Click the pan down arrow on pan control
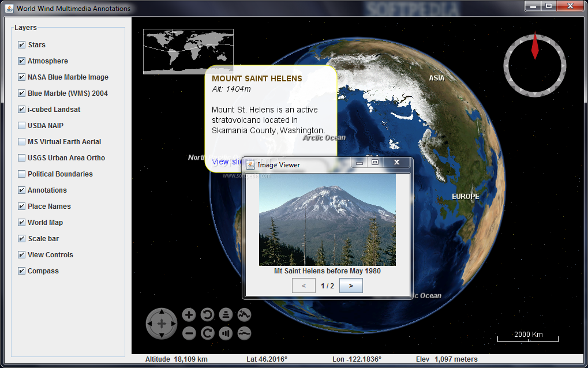588x368 pixels. 162,335
